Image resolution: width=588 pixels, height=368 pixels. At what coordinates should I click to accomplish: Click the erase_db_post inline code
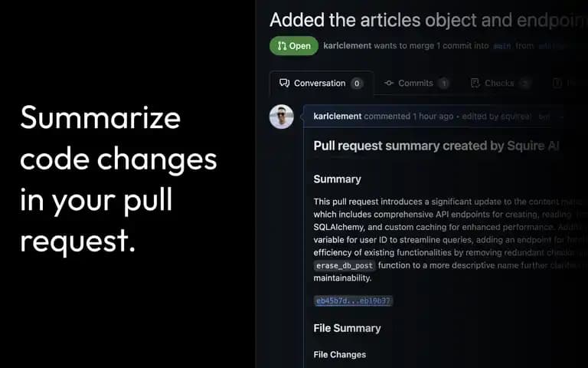[345, 265]
